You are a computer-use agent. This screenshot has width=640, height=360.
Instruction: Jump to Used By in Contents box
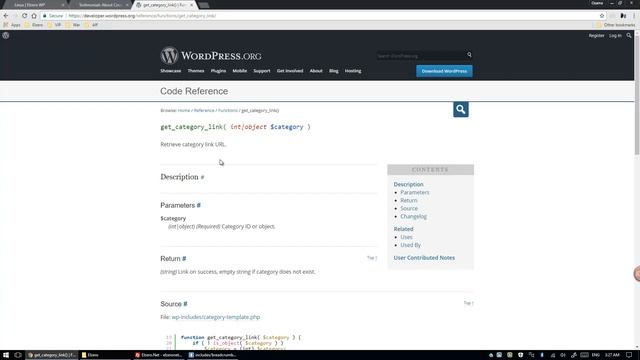click(x=411, y=245)
